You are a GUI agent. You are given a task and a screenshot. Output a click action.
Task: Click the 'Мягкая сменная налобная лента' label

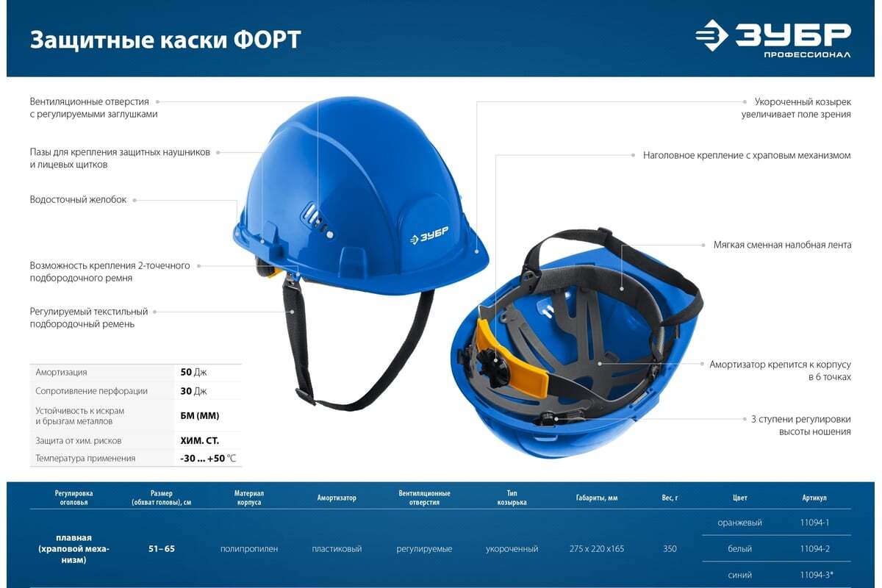point(782,245)
